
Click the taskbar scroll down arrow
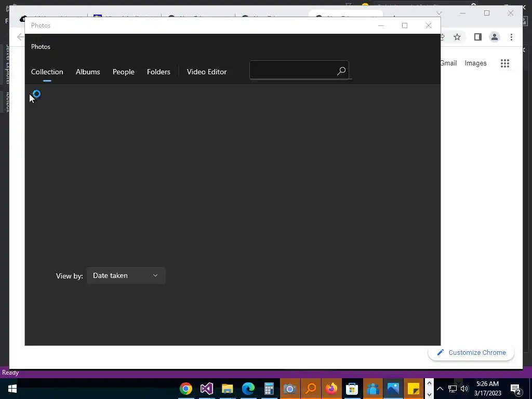(x=429, y=394)
